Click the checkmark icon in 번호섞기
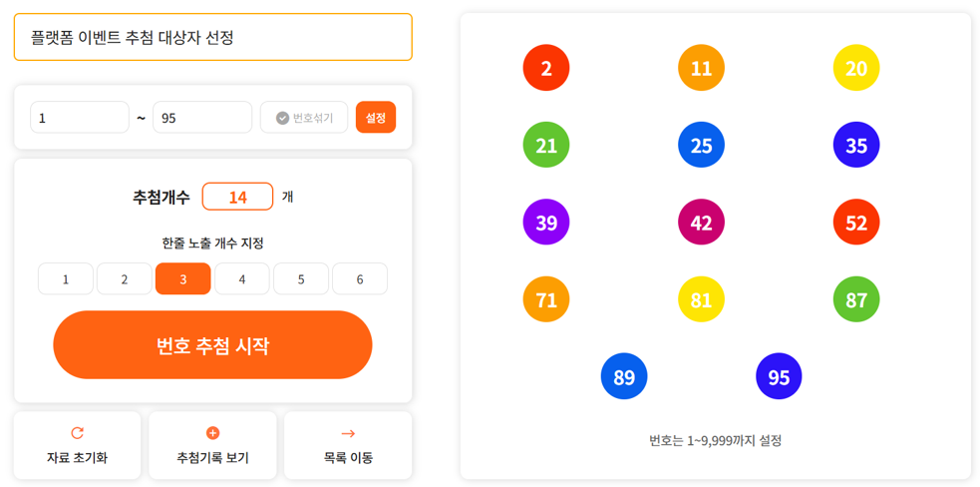Screen dimensions: 980x487 [x=282, y=118]
